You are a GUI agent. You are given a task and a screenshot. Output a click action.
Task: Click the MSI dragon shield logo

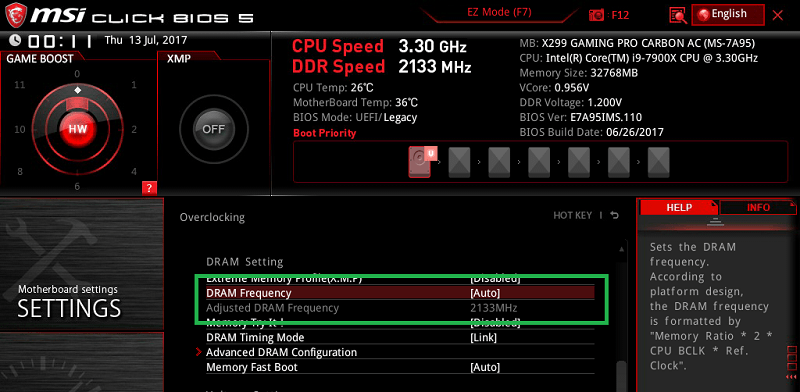16,15
